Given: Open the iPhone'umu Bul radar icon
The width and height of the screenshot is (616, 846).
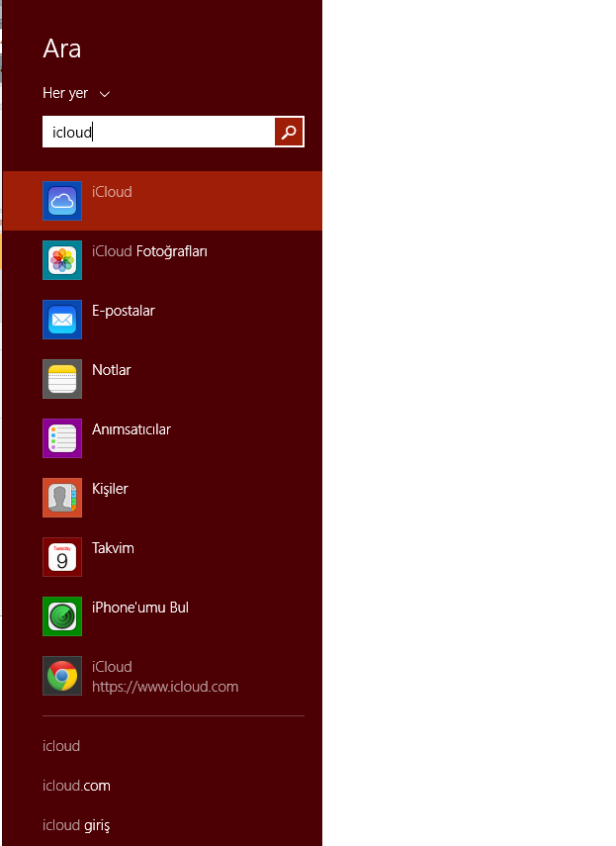Looking at the screenshot, I should [62, 616].
